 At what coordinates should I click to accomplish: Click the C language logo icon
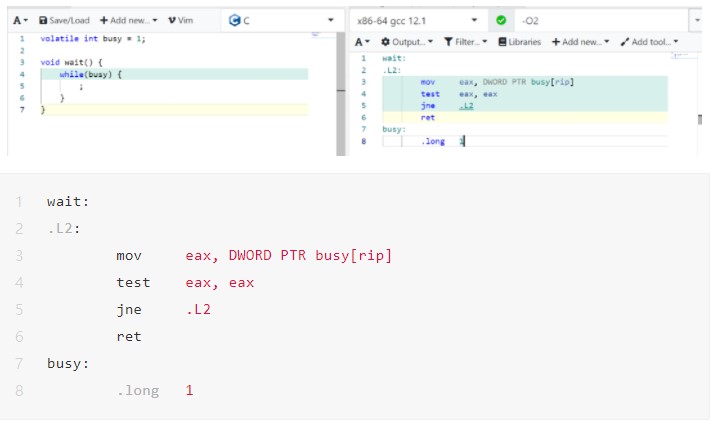(x=234, y=20)
